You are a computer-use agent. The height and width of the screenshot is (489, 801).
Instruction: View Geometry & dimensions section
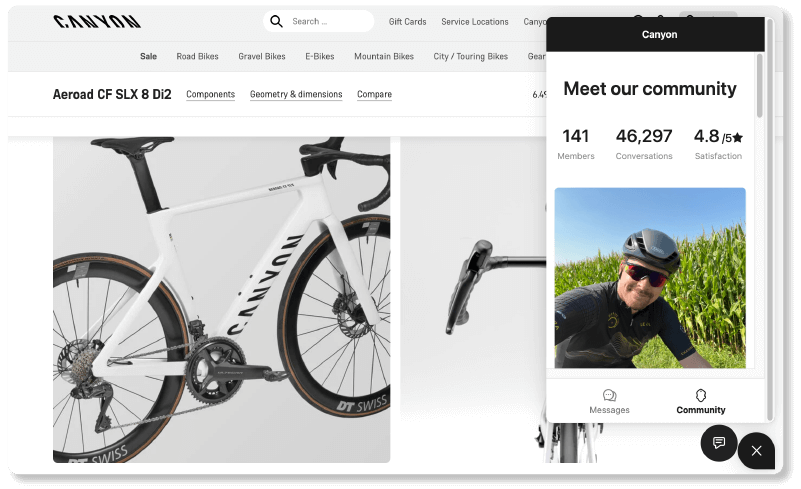pos(296,95)
